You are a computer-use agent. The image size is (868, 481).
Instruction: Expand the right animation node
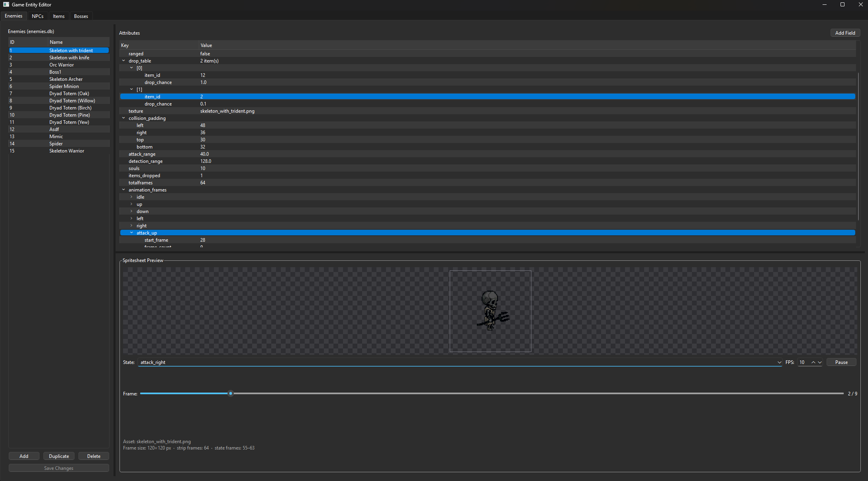pyautogui.click(x=131, y=226)
